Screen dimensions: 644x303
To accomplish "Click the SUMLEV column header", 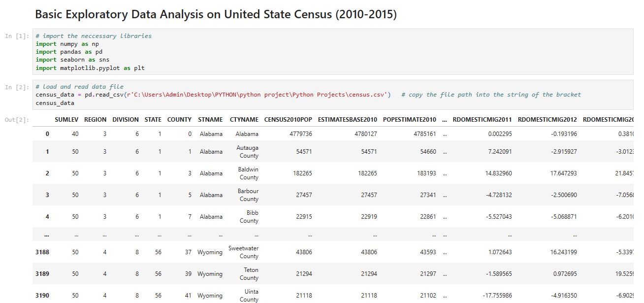I will point(66,119).
